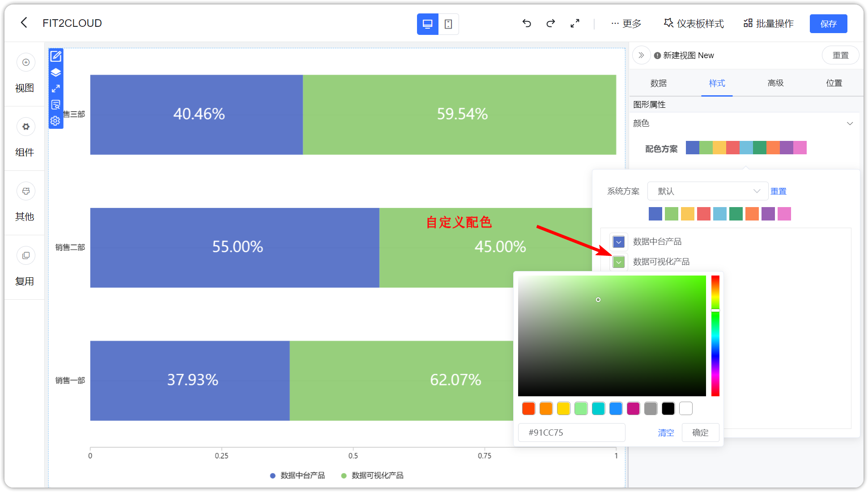
Task: Click the 保存 button
Action: (828, 24)
